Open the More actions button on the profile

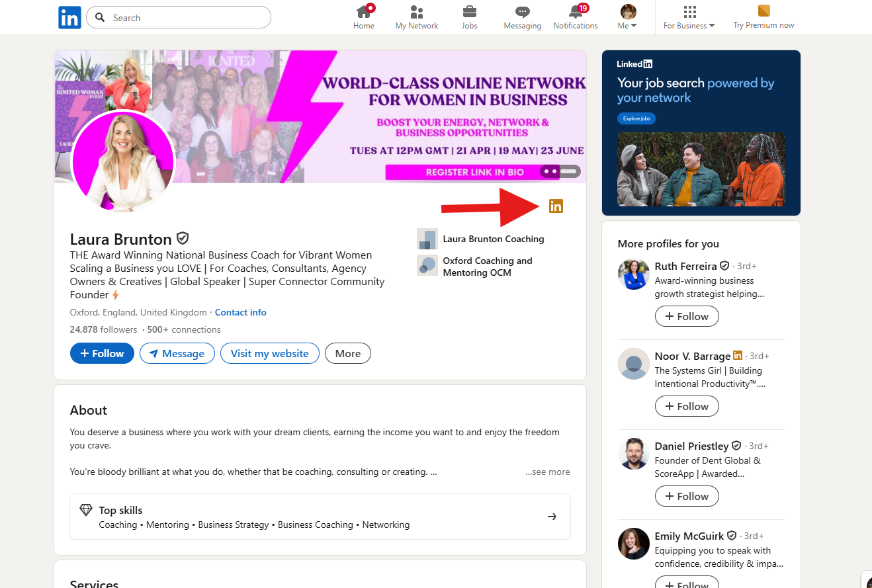click(348, 353)
